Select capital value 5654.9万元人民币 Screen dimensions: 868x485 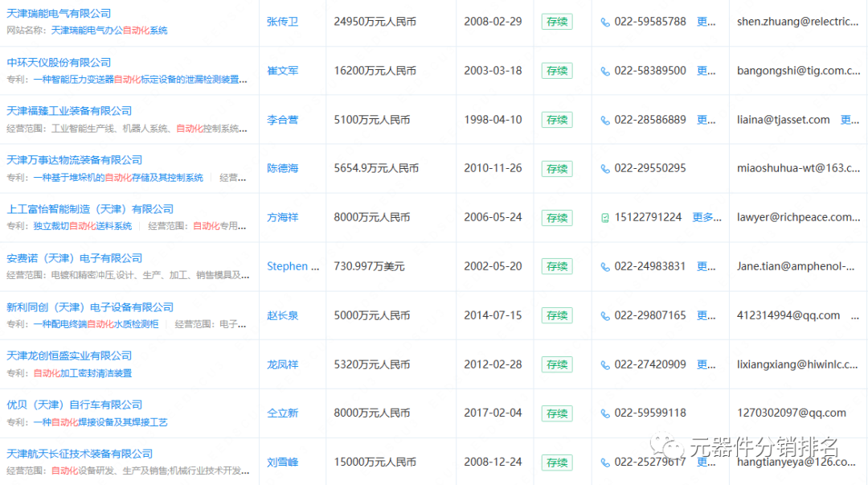click(x=376, y=168)
